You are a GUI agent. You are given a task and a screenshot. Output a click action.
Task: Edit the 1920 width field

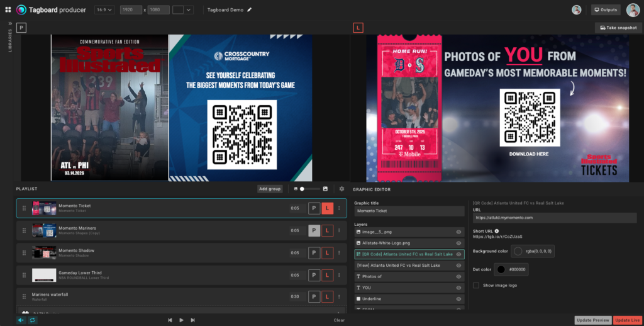(x=131, y=10)
